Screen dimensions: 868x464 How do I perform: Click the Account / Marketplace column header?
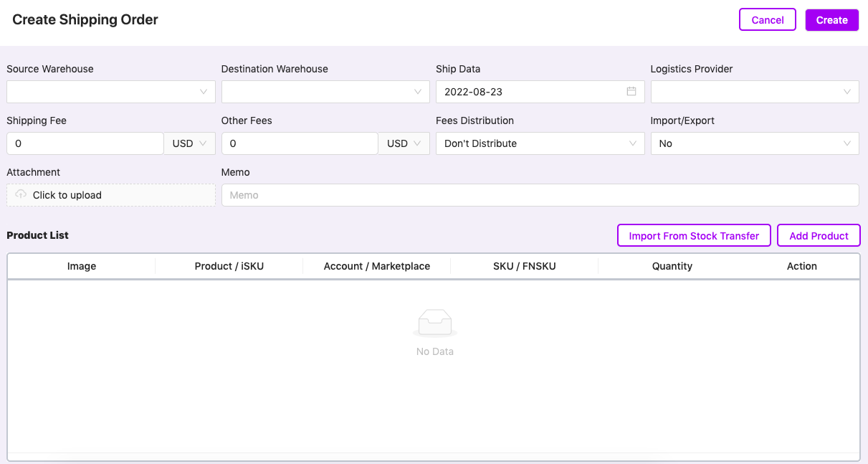(377, 266)
